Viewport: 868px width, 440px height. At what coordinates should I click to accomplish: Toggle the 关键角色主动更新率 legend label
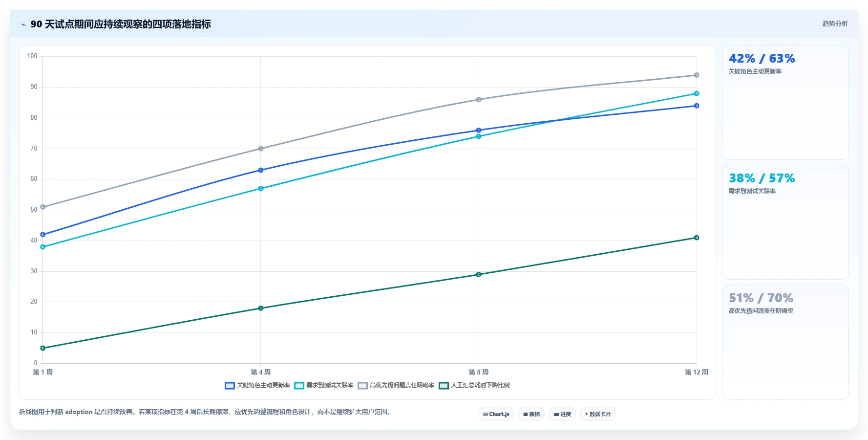[263, 385]
